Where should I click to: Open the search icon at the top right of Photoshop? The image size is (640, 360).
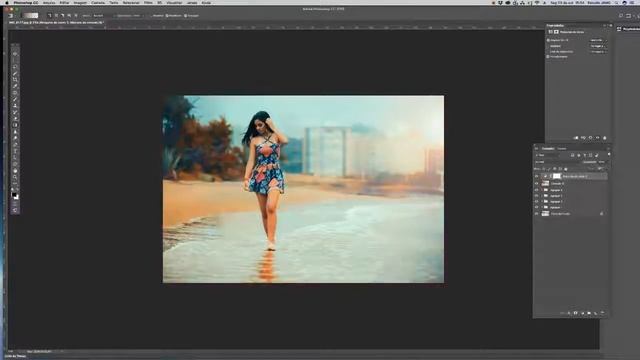coord(621,16)
